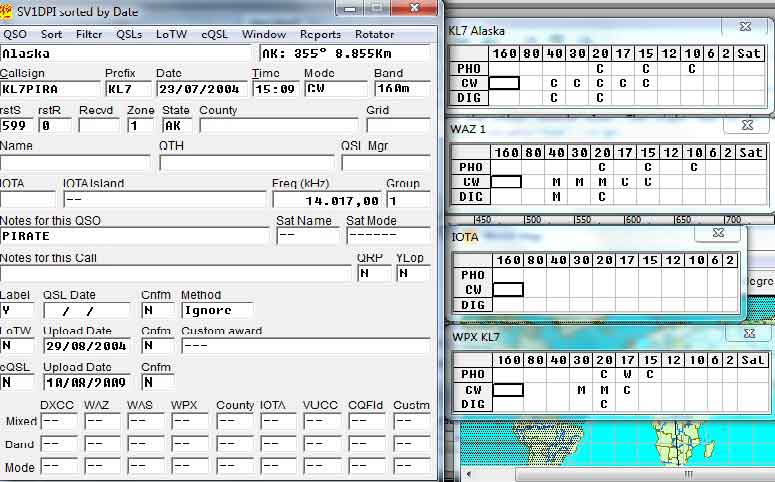The width and height of the screenshot is (775, 482).
Task: Click the QSL Date field
Action: point(87,310)
